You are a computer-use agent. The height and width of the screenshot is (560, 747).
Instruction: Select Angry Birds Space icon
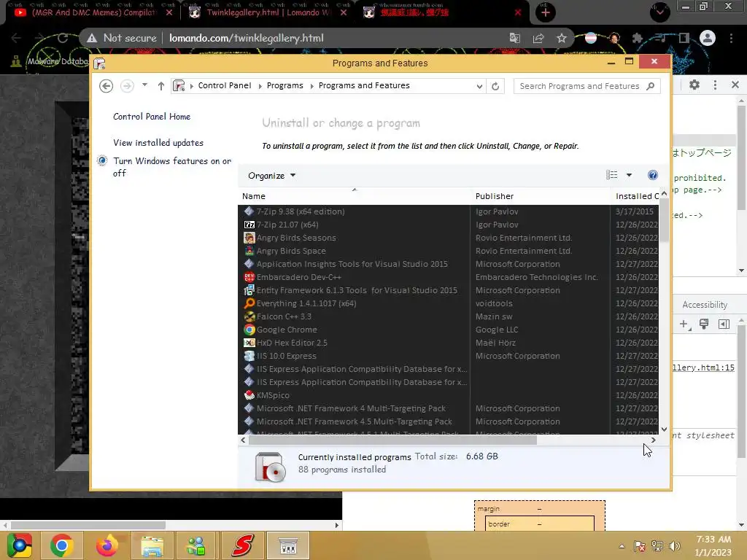tap(249, 251)
